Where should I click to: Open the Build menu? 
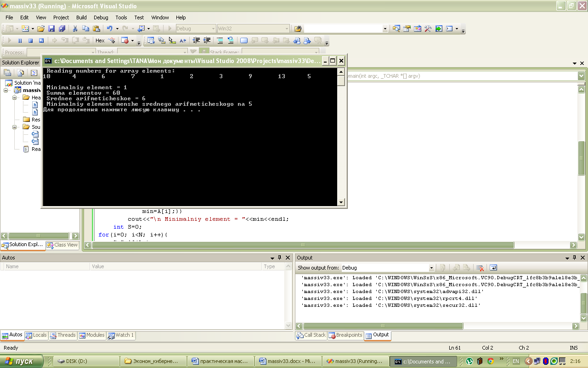81,17
